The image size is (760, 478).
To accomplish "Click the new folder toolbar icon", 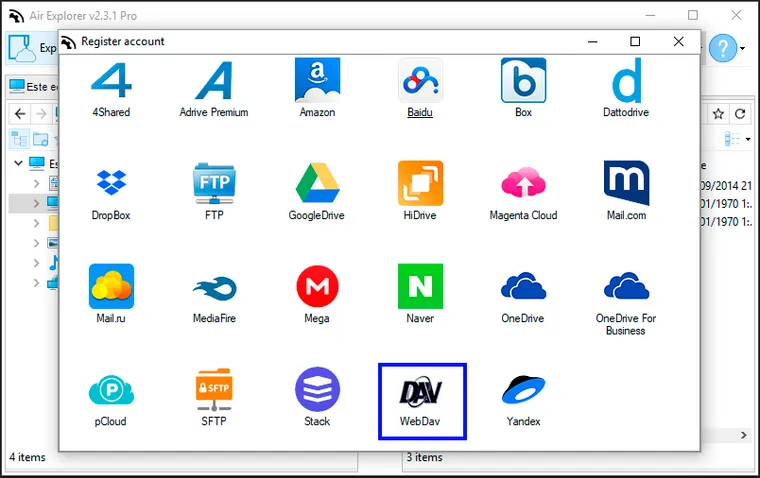I will tap(41, 140).
